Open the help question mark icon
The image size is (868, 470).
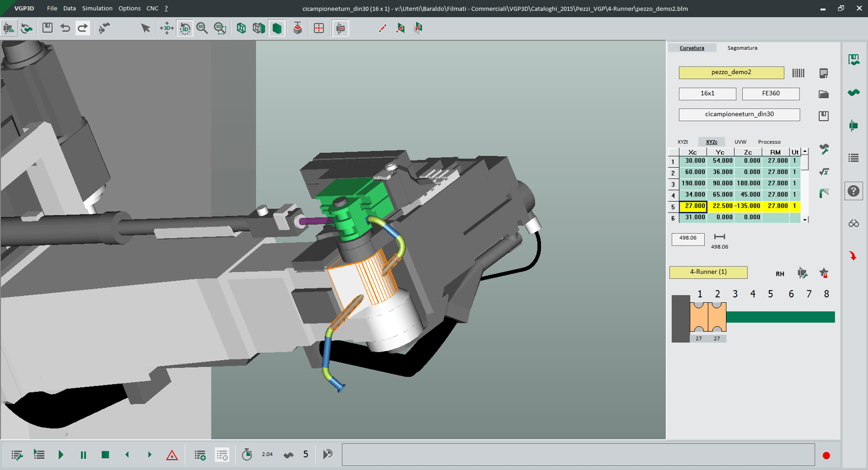click(854, 191)
